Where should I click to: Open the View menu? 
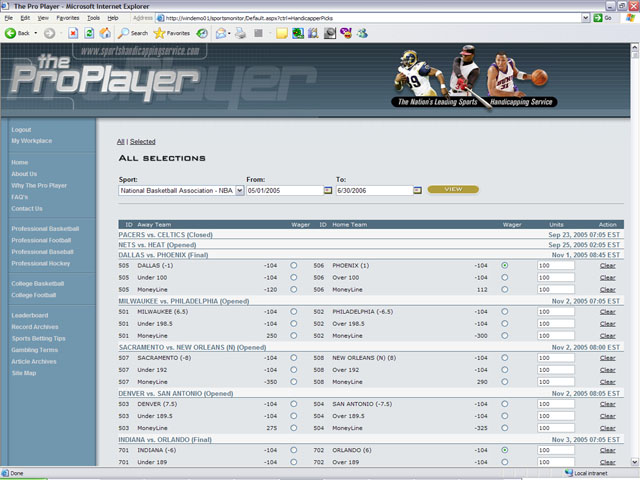pyautogui.click(x=43, y=18)
